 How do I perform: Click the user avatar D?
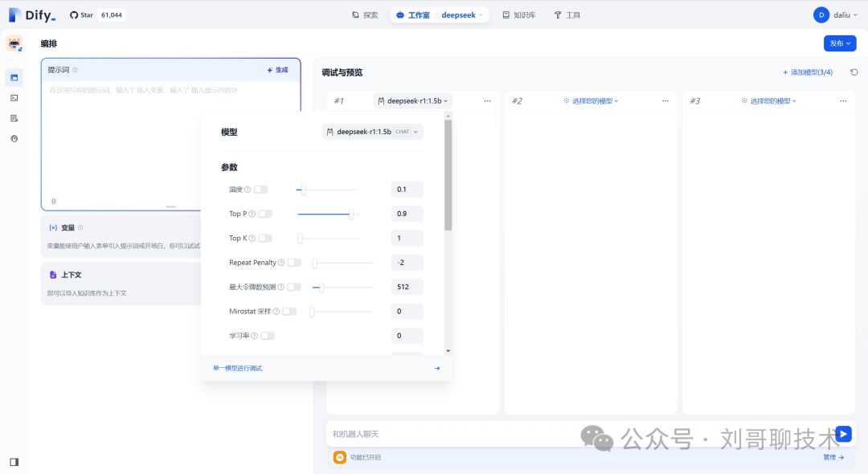tap(821, 15)
